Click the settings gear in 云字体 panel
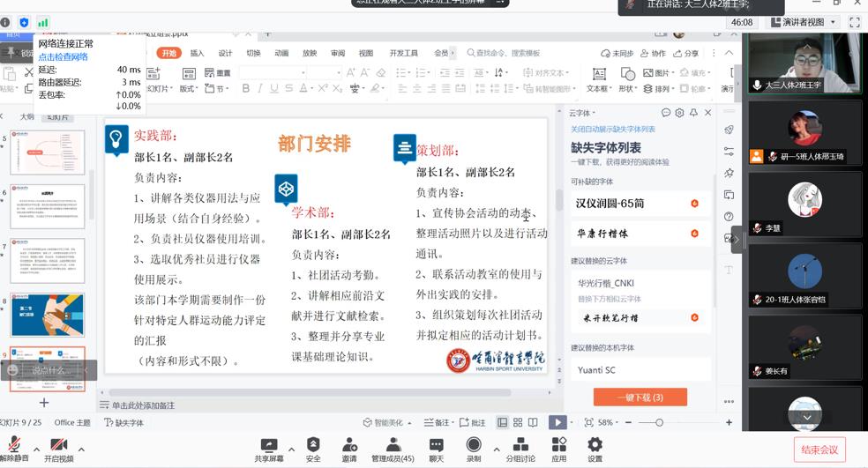 click(x=679, y=113)
